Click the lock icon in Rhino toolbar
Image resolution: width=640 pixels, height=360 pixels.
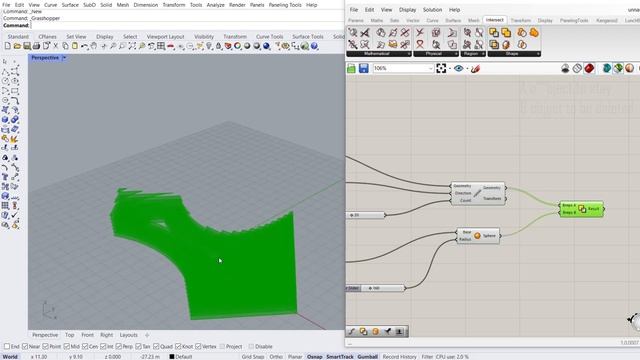(218, 46)
